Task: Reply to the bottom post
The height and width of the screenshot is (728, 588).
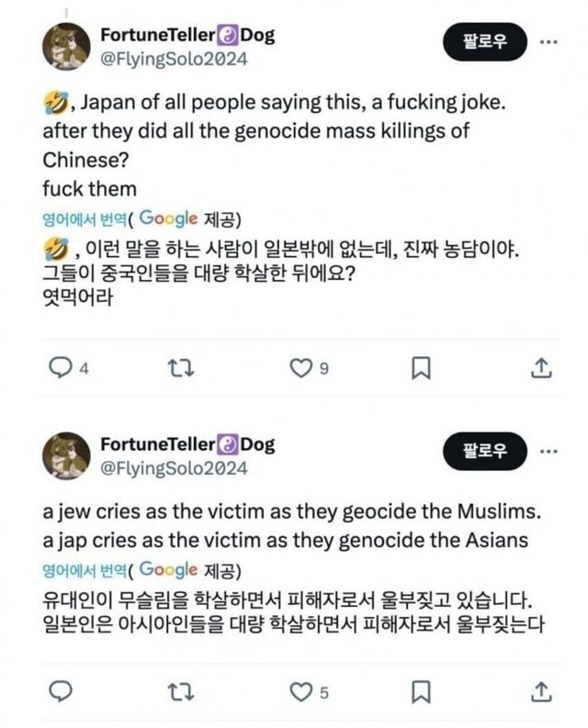Action: pyautogui.click(x=61, y=690)
